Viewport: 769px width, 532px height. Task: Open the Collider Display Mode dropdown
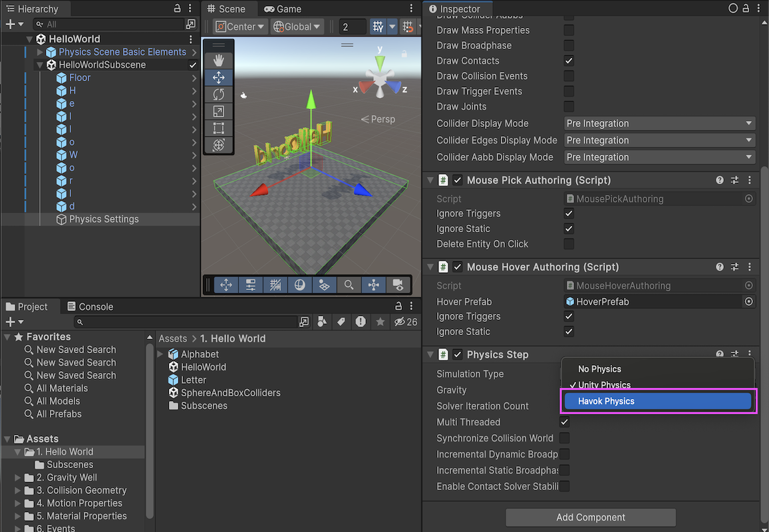pos(659,124)
